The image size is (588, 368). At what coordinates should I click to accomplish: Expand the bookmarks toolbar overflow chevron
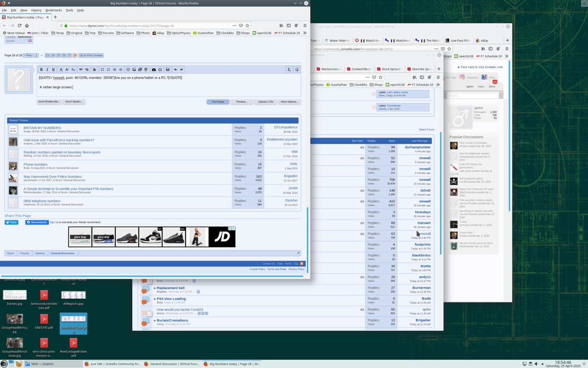click(305, 33)
